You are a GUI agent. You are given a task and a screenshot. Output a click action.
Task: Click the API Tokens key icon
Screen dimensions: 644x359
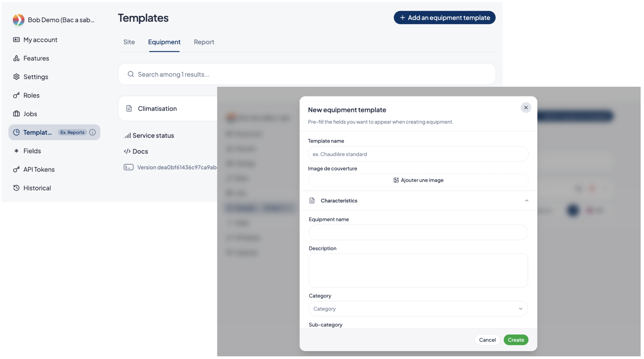[16, 169]
